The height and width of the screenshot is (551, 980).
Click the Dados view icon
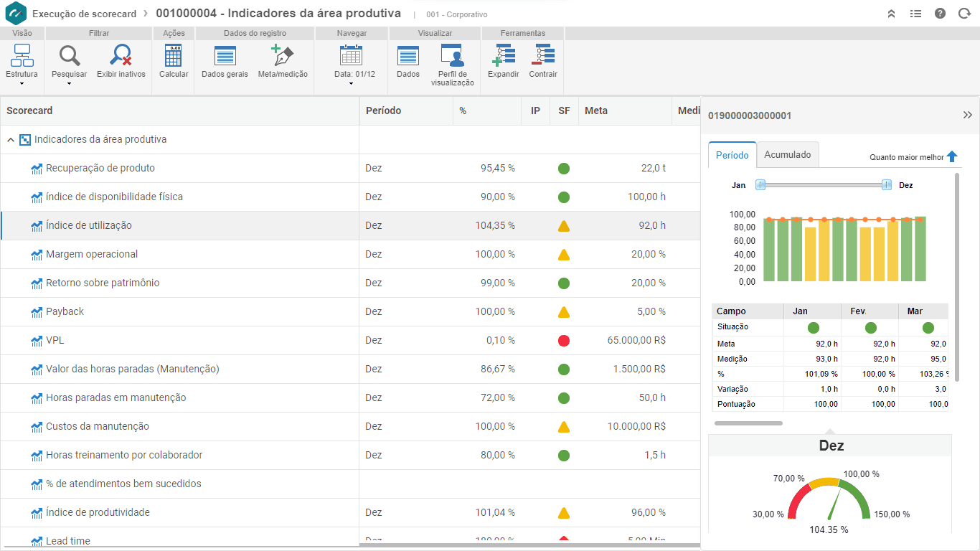(408, 56)
